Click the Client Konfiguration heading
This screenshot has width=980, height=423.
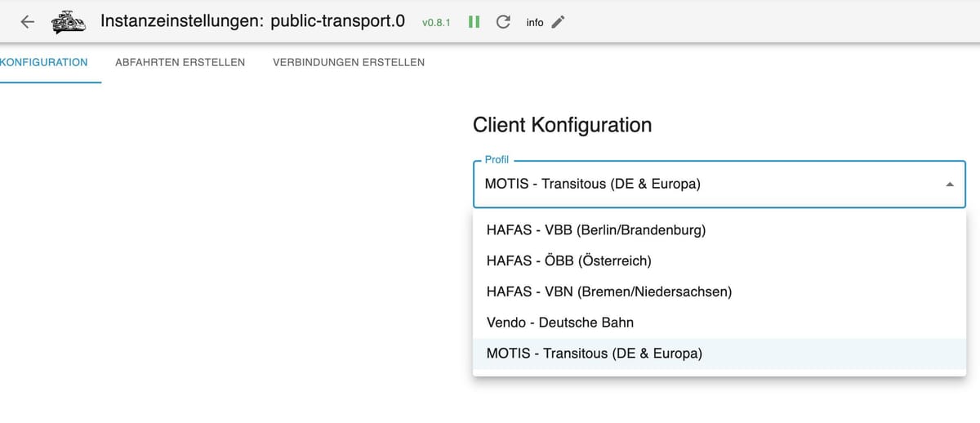click(x=562, y=125)
